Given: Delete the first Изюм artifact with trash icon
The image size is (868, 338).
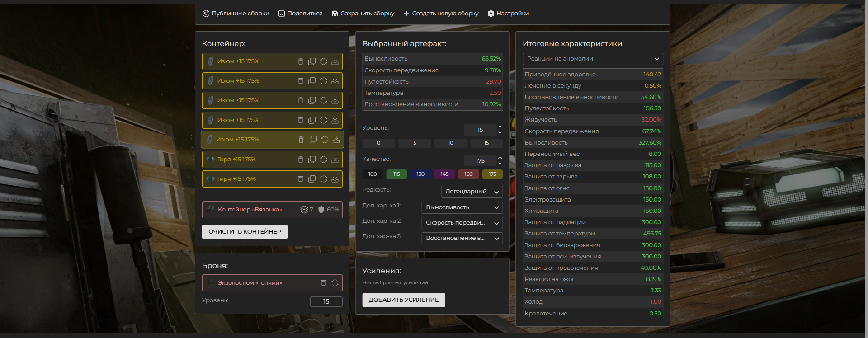Looking at the screenshot, I should (x=301, y=61).
